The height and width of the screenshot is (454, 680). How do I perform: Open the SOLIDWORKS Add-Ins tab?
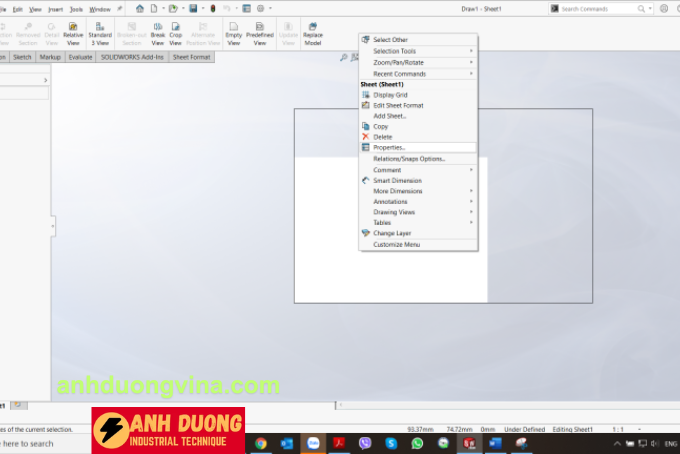tap(133, 57)
